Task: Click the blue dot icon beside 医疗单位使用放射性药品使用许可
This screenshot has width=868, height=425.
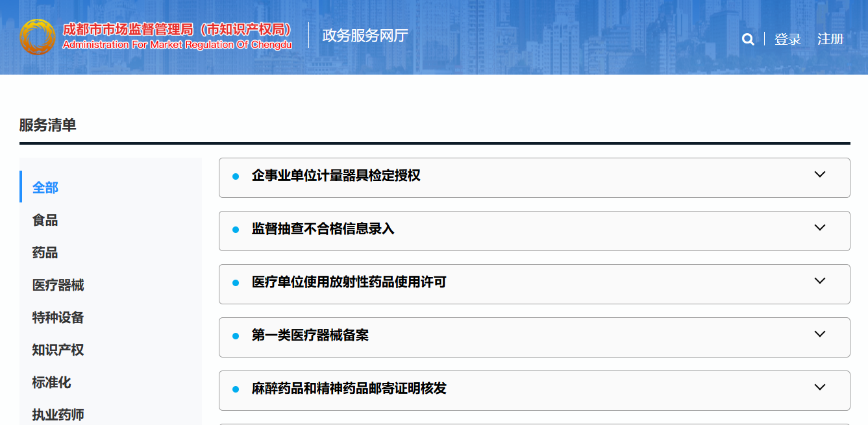Action: click(x=235, y=282)
